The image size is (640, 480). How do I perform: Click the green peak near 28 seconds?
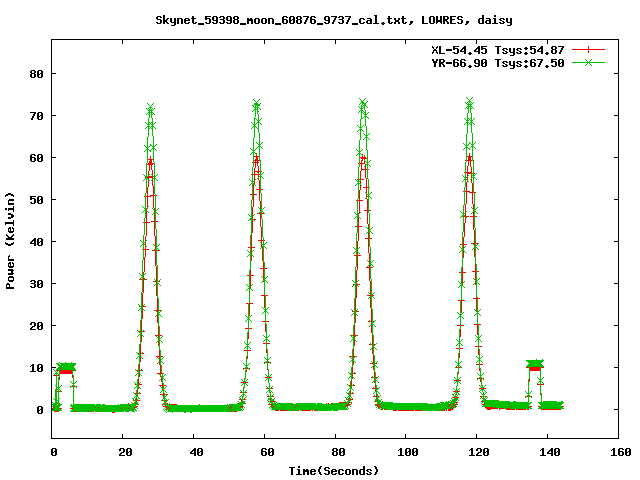(x=151, y=108)
